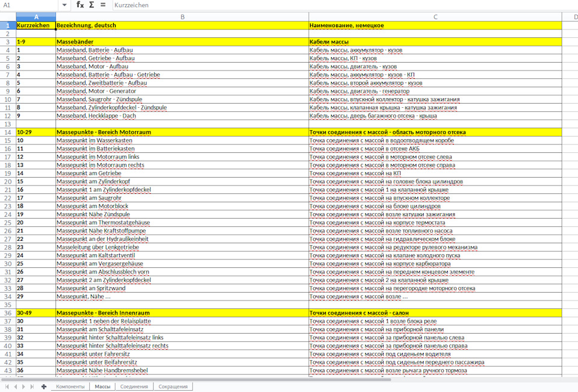The width and height of the screenshot is (578, 392).
Task: Switch to the Массы sheet tab
Action: [x=102, y=387]
